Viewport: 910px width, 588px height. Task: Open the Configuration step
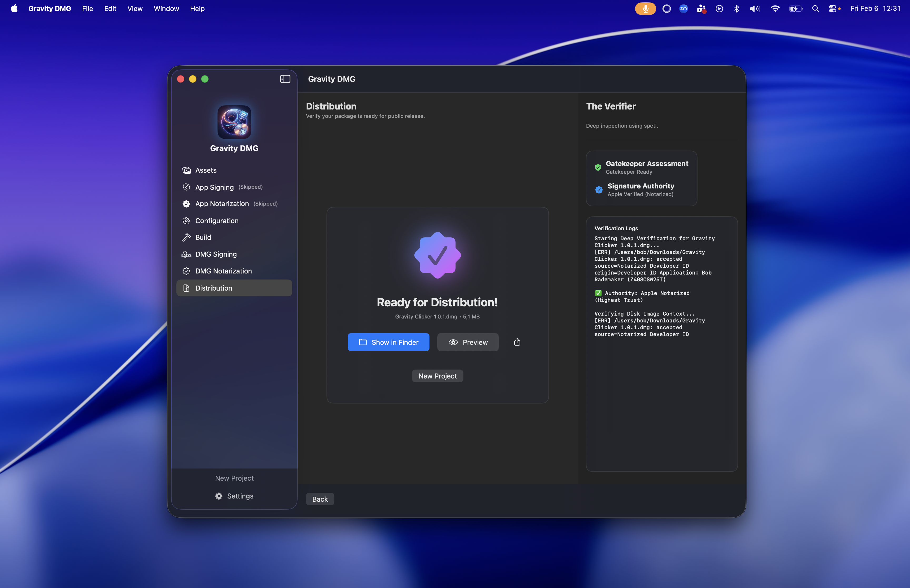pos(216,221)
